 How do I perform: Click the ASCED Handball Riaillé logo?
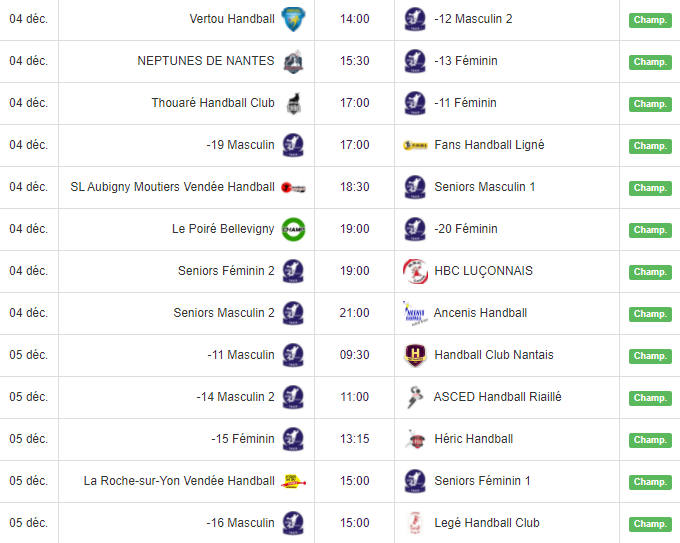pyautogui.click(x=415, y=397)
